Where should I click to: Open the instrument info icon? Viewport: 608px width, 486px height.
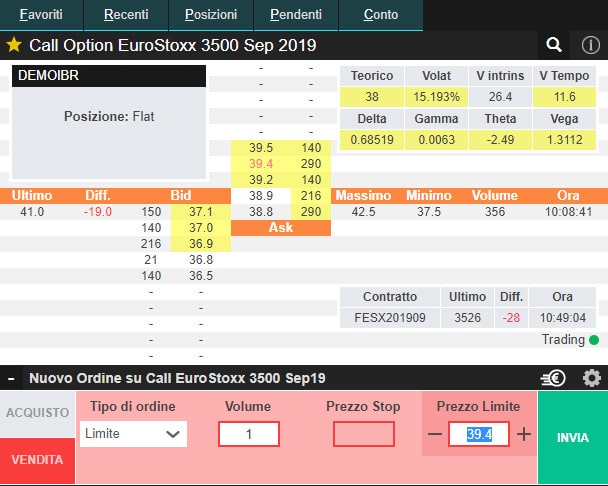coord(590,45)
